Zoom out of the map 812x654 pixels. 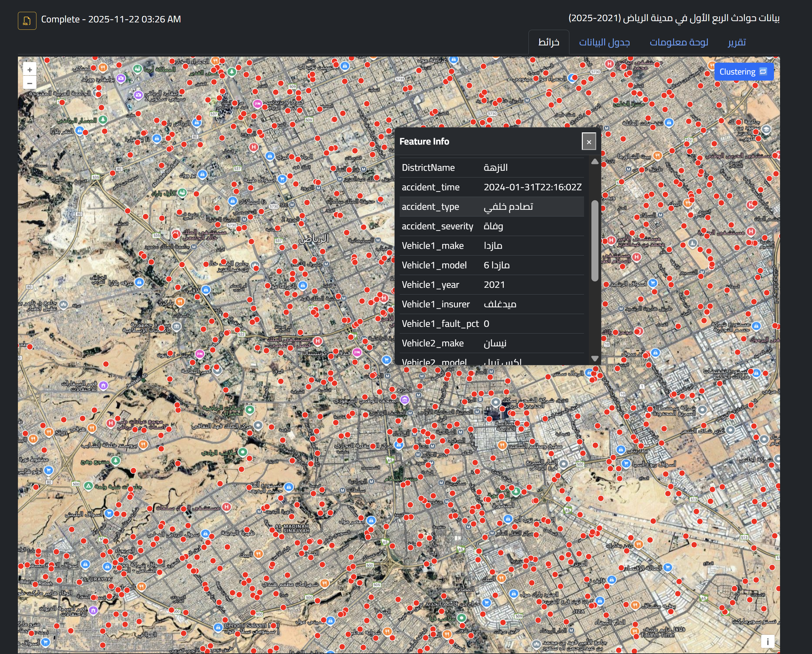[x=30, y=83]
